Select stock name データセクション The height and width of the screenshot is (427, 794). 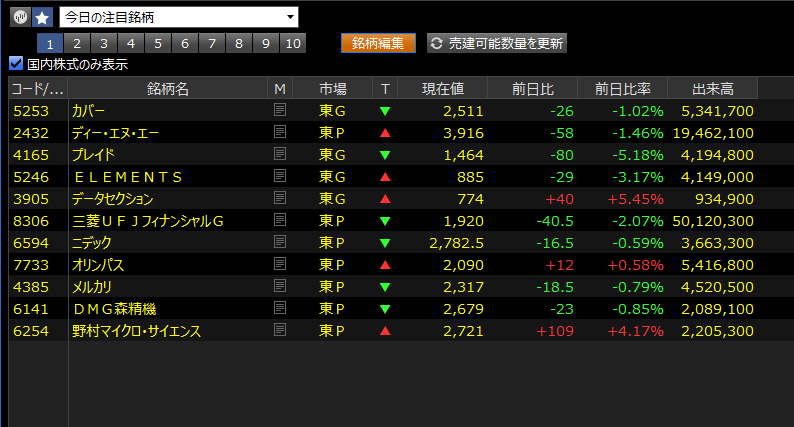112,199
